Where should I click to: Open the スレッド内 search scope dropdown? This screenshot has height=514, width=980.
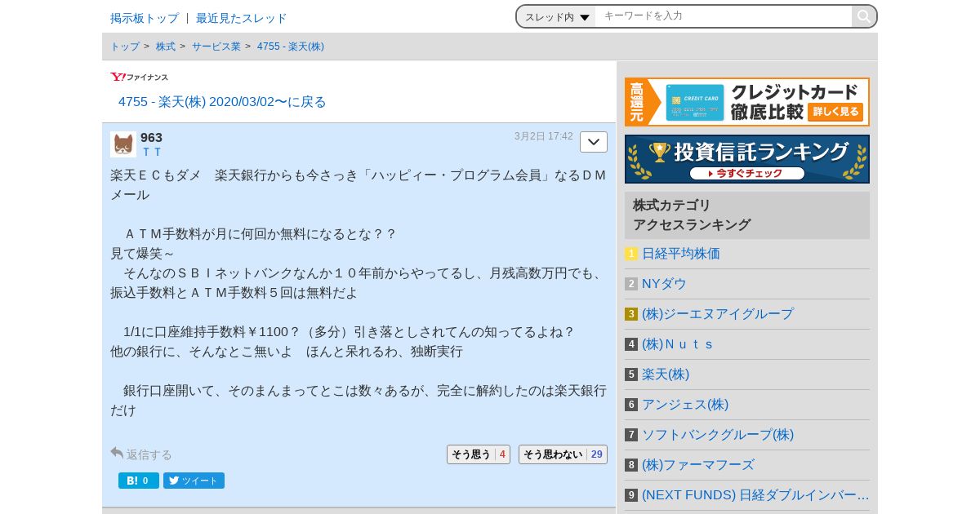556,16
